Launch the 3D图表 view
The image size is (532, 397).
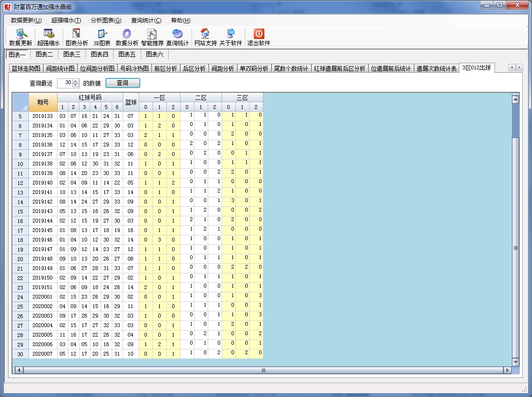(102, 34)
